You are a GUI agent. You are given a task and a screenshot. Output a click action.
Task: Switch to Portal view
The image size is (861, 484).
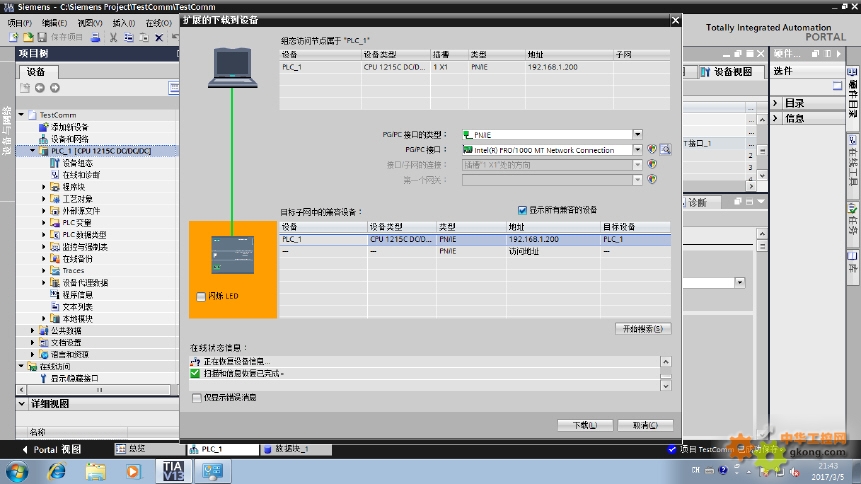(52, 449)
